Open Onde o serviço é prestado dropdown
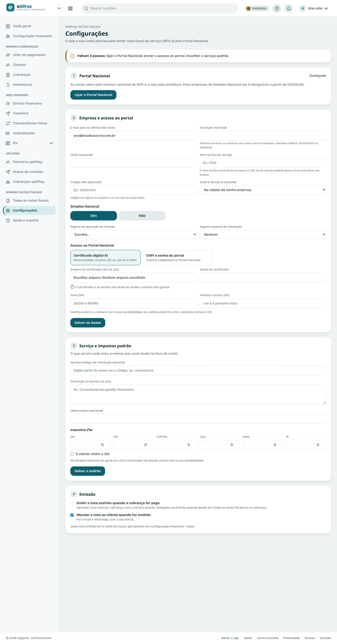 click(263, 190)
